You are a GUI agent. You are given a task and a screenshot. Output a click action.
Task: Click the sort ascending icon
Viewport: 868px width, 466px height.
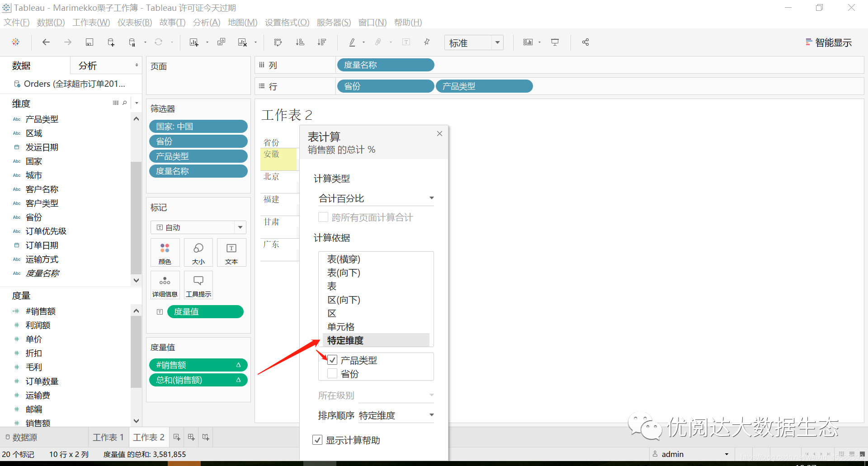point(300,42)
